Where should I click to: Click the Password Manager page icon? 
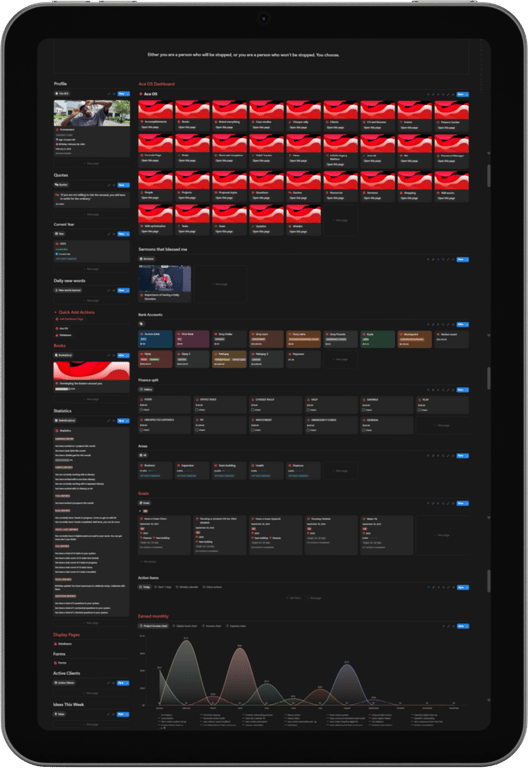[438, 155]
